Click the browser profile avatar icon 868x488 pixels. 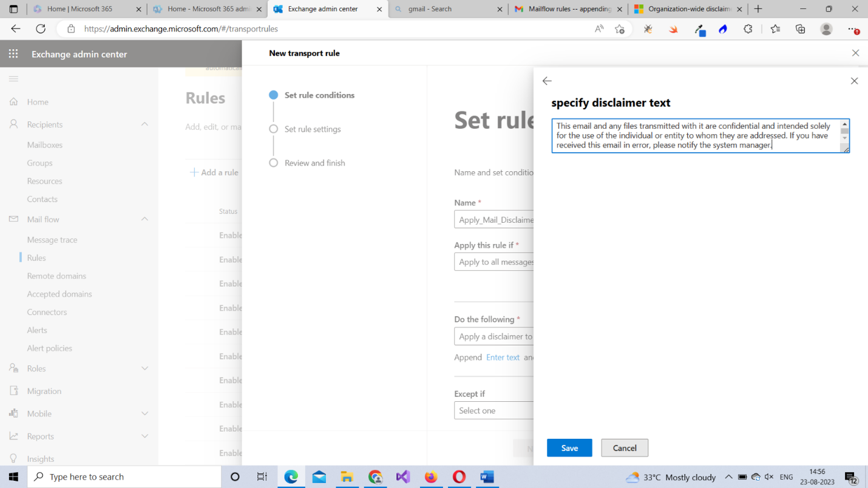click(x=826, y=29)
